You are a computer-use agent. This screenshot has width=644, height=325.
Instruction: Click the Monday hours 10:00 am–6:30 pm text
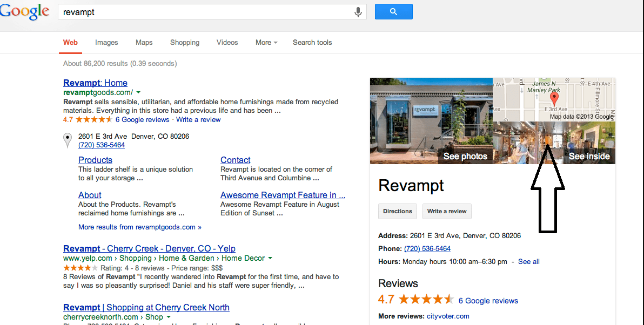tap(455, 261)
